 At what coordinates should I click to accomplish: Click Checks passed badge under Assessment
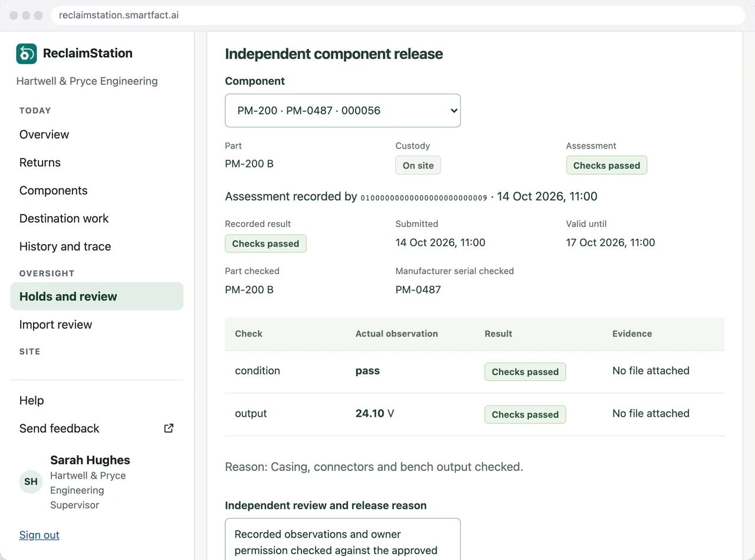pos(606,166)
